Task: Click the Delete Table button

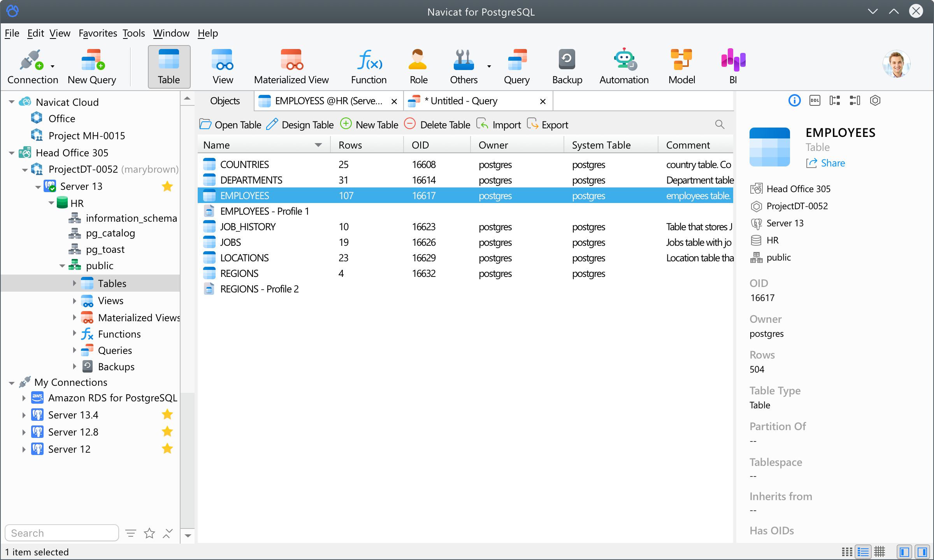Action: tap(437, 124)
